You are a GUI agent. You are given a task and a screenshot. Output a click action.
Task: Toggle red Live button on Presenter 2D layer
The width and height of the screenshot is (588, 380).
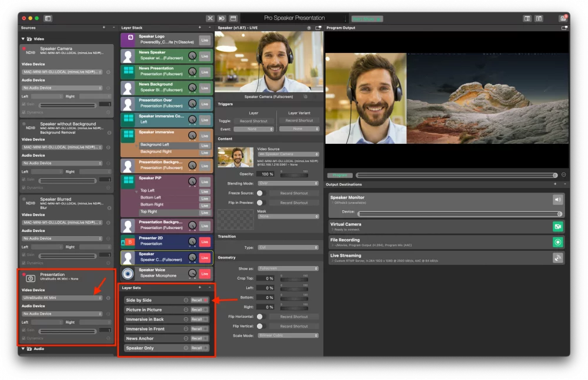205,242
